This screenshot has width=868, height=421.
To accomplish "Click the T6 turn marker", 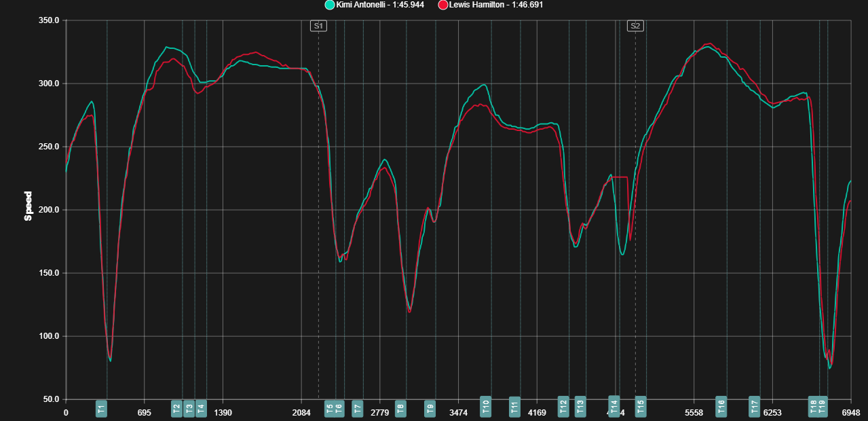I will (x=339, y=408).
